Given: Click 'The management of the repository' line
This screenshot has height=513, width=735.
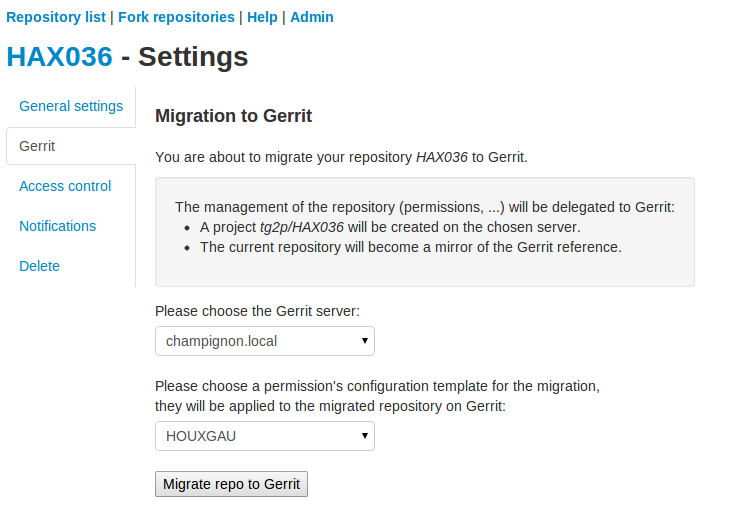Looking at the screenshot, I should [425, 207].
